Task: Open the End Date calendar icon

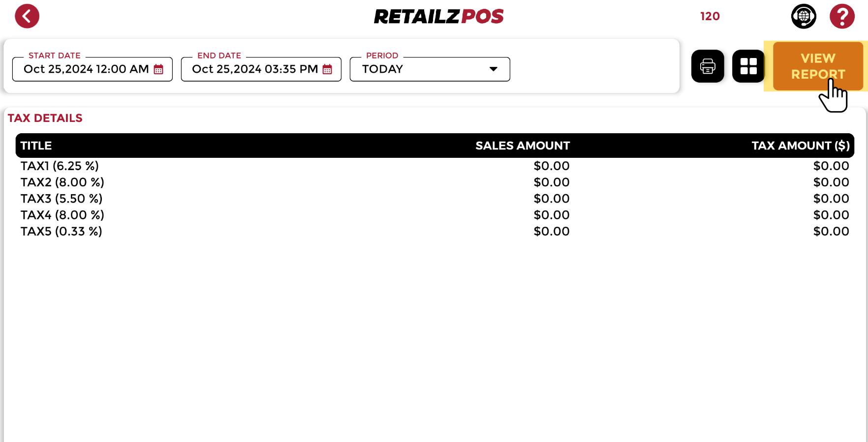Action: pyautogui.click(x=327, y=69)
